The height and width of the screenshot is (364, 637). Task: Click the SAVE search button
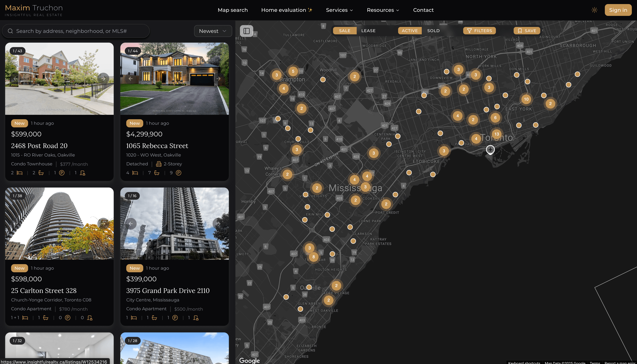click(527, 31)
